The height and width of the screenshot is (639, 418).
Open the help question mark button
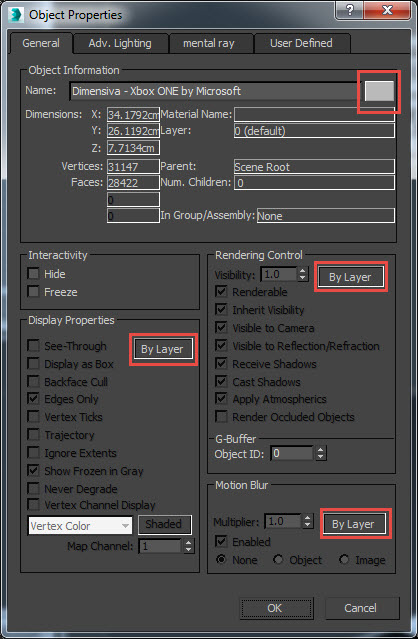pyautogui.click(x=349, y=10)
